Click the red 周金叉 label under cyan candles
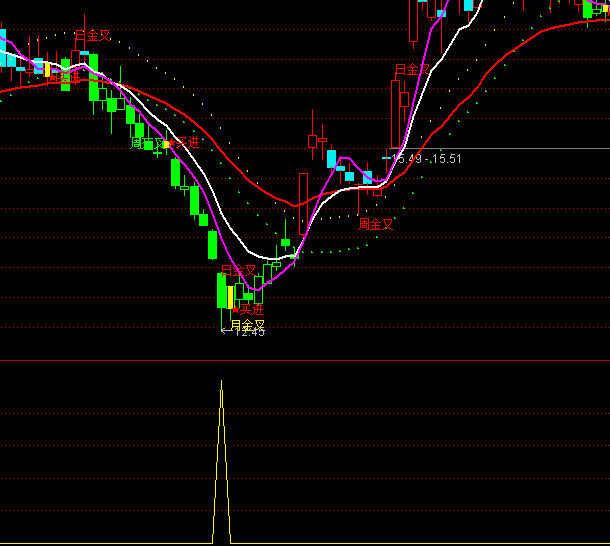The width and height of the screenshot is (610, 546). pos(376,223)
